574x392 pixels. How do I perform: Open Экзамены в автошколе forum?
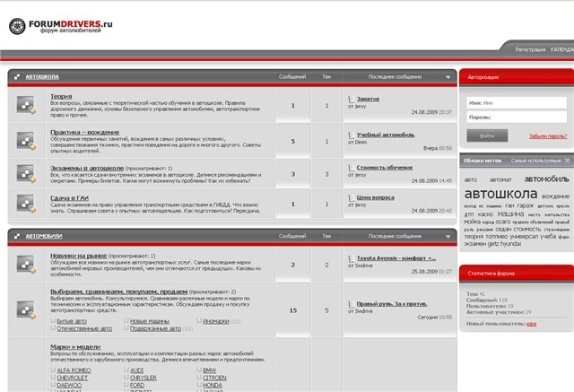tap(87, 168)
